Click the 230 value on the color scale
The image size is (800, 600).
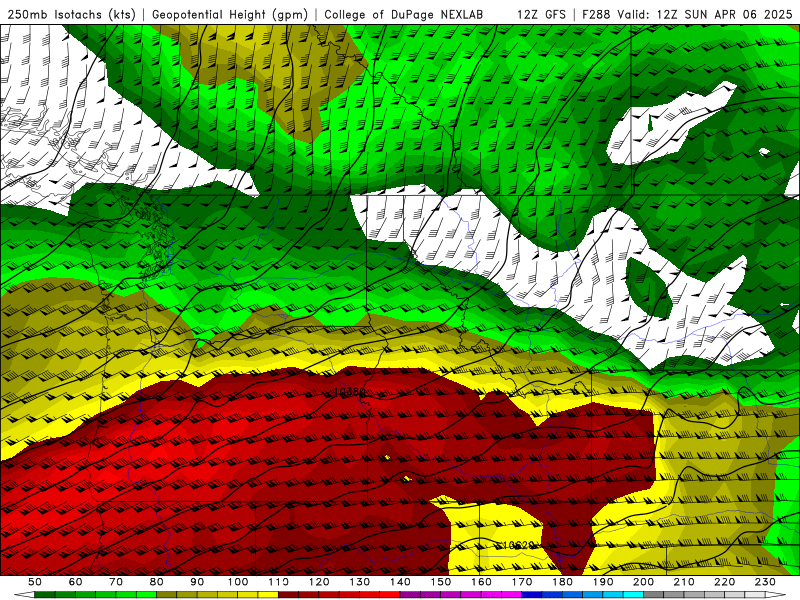tap(765, 582)
